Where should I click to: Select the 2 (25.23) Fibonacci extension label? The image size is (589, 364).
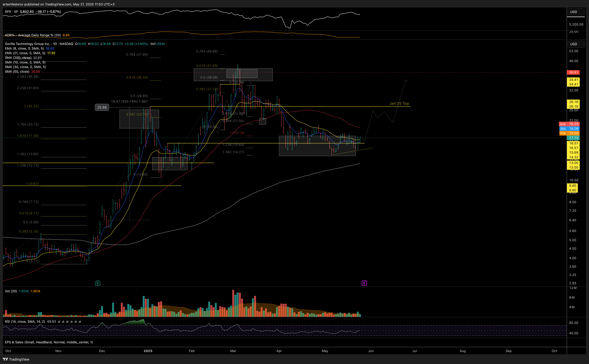pyautogui.click(x=31, y=106)
